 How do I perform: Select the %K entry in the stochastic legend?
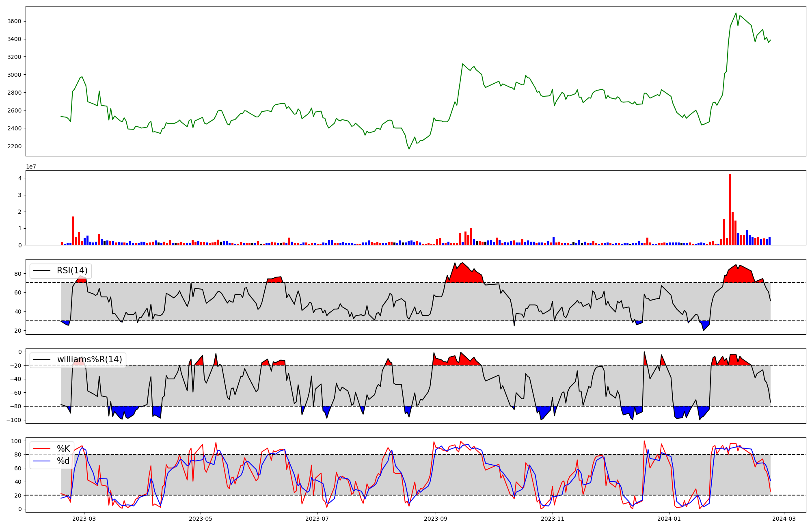pyautogui.click(x=63, y=449)
